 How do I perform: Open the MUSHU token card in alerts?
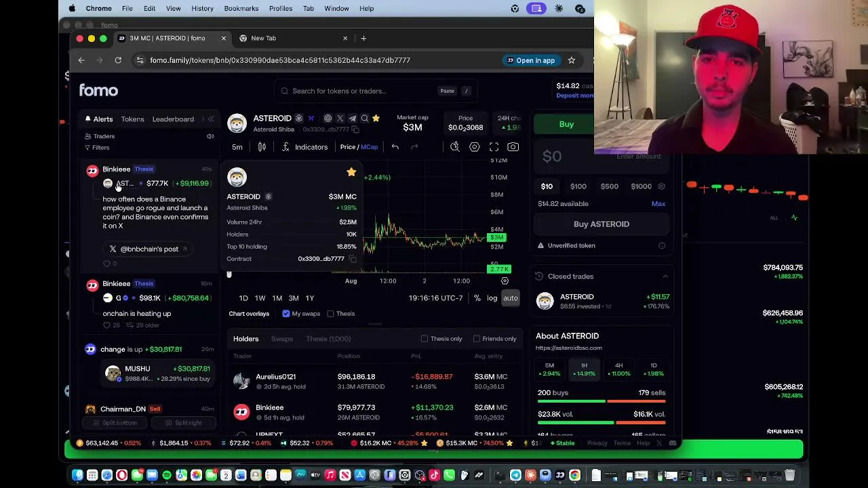(158, 373)
